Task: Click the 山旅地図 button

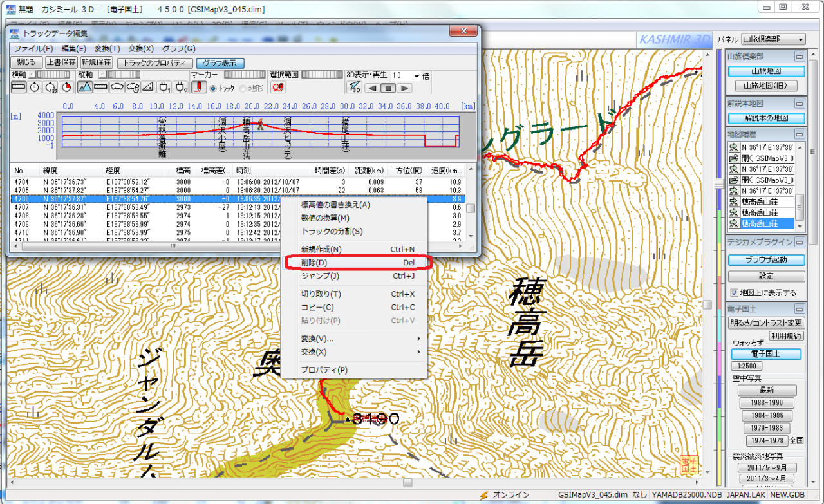Action: tap(765, 71)
